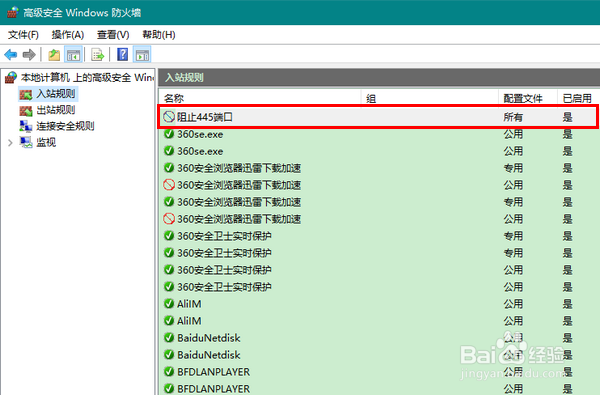The width and height of the screenshot is (600, 395).
Task: Sort by the 组 column header
Action: [x=430, y=98]
